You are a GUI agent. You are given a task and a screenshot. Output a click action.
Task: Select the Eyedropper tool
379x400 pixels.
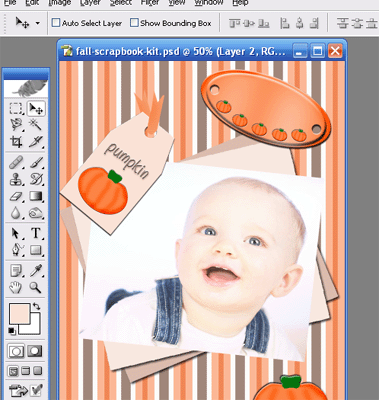(x=36, y=270)
